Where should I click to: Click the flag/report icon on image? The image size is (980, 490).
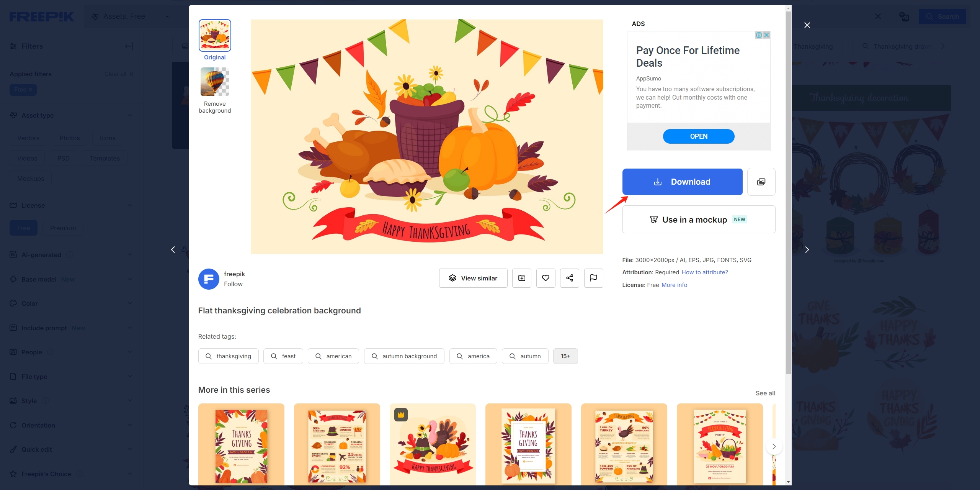point(593,278)
